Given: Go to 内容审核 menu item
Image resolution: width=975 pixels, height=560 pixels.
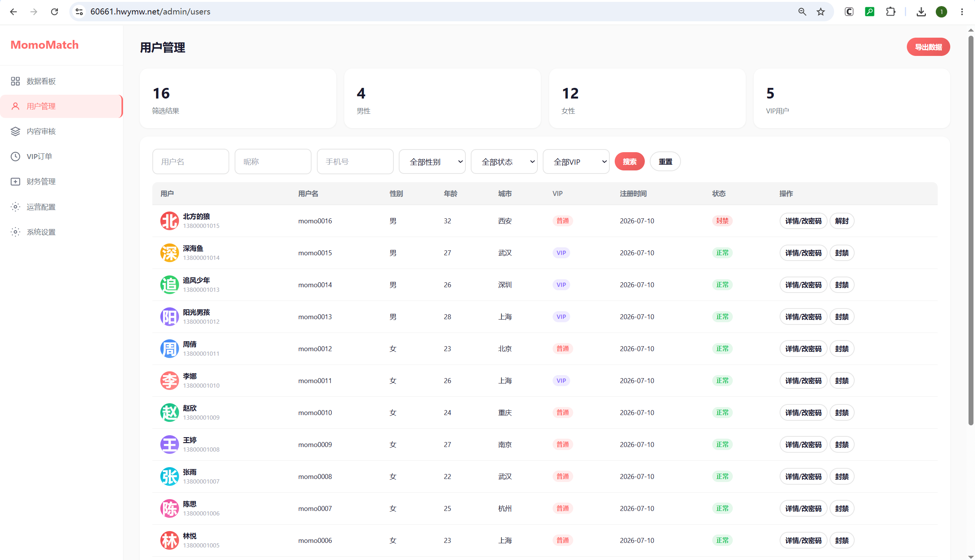Looking at the screenshot, I should tap(62, 132).
